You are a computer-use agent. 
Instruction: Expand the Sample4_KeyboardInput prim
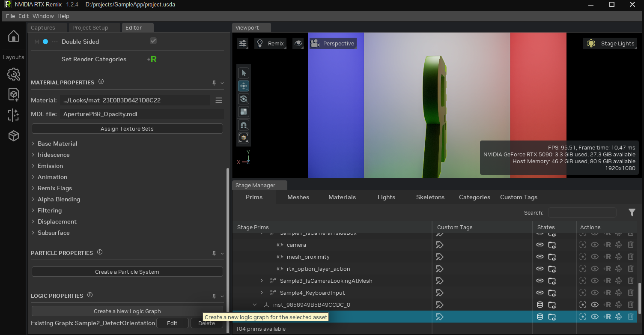(x=262, y=293)
